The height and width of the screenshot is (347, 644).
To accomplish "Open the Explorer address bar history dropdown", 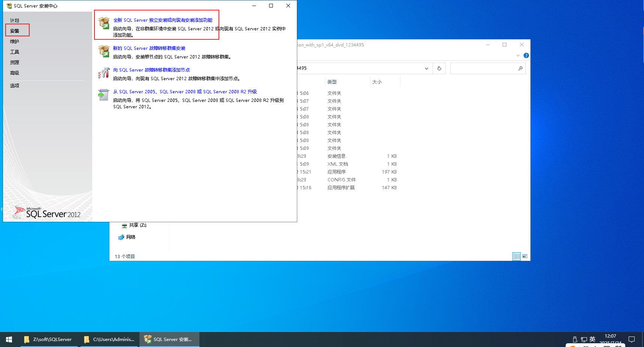I will tap(426, 69).
